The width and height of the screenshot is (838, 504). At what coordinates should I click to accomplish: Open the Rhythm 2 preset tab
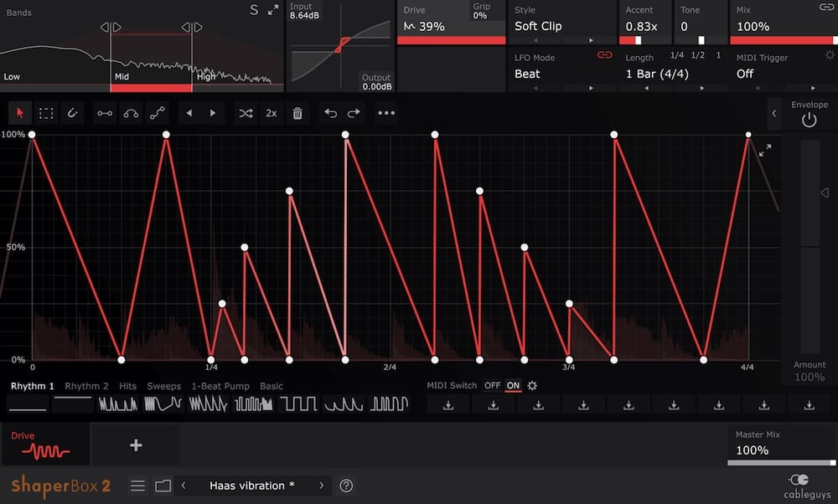click(86, 386)
